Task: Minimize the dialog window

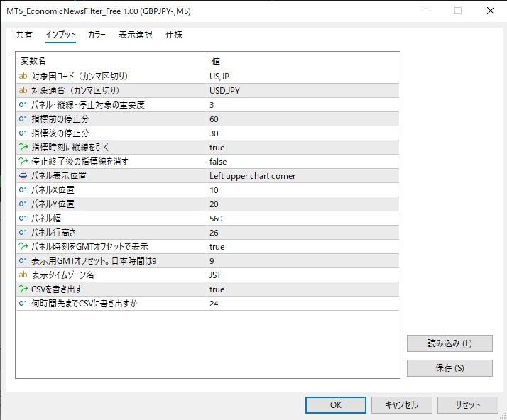Action: pos(426,11)
